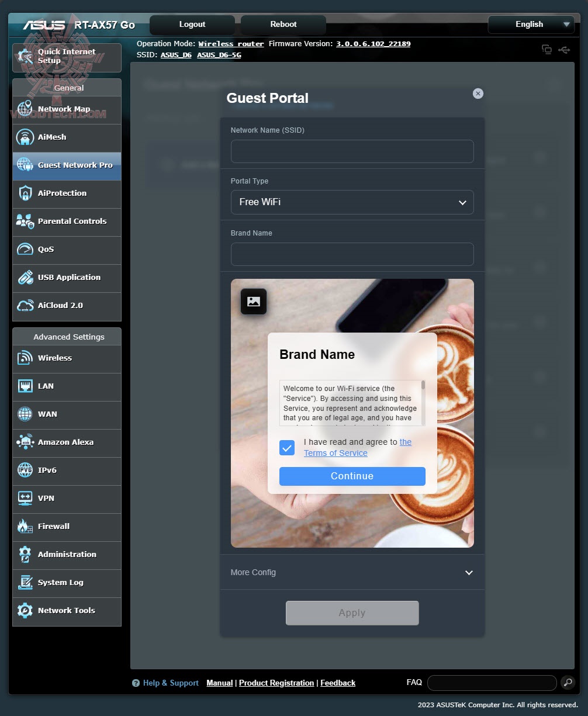Image resolution: width=588 pixels, height=716 pixels.
Task: Click the FAQ search field
Action: [492, 683]
